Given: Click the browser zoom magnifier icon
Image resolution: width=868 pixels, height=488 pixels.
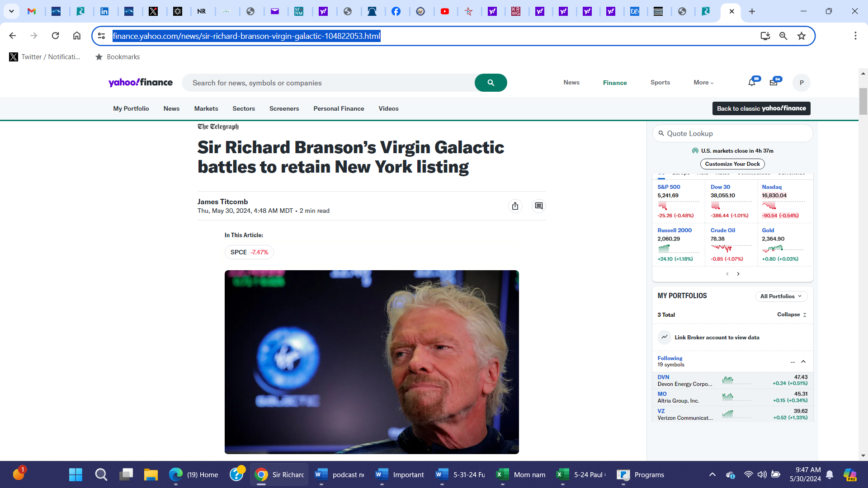Looking at the screenshot, I should [x=783, y=36].
